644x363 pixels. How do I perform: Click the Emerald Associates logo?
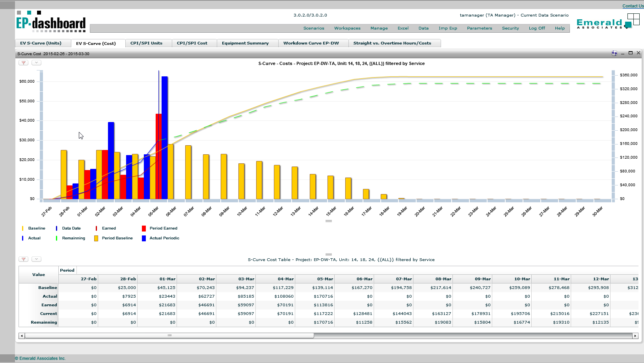click(x=600, y=23)
